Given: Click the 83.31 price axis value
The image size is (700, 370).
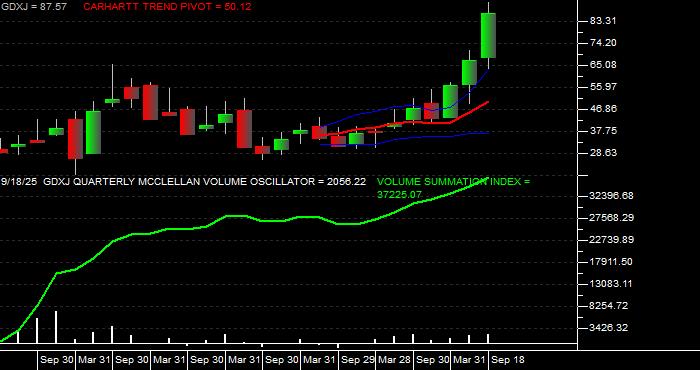Looking at the screenshot, I should click(x=604, y=21).
